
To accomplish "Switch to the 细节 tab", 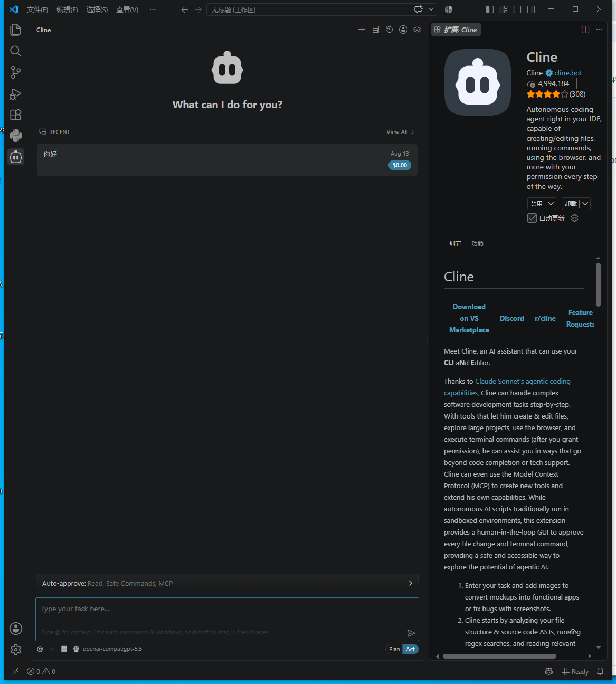I will 455,243.
